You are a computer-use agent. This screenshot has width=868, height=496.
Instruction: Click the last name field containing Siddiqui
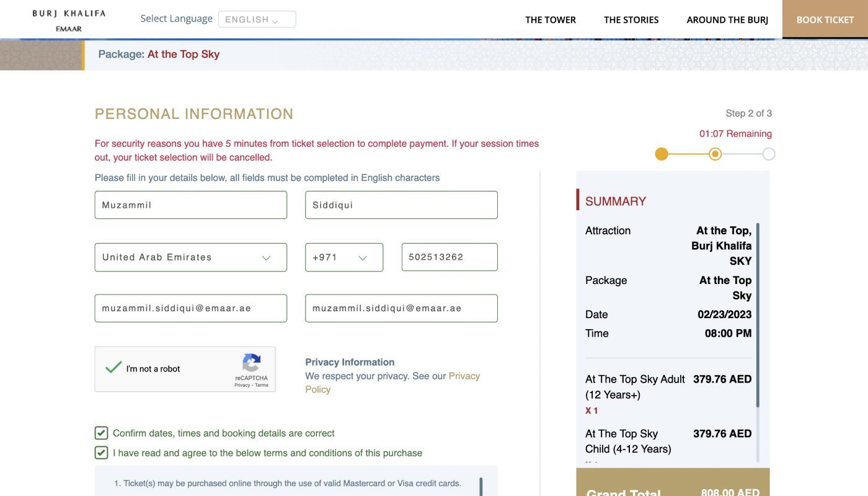[401, 205]
